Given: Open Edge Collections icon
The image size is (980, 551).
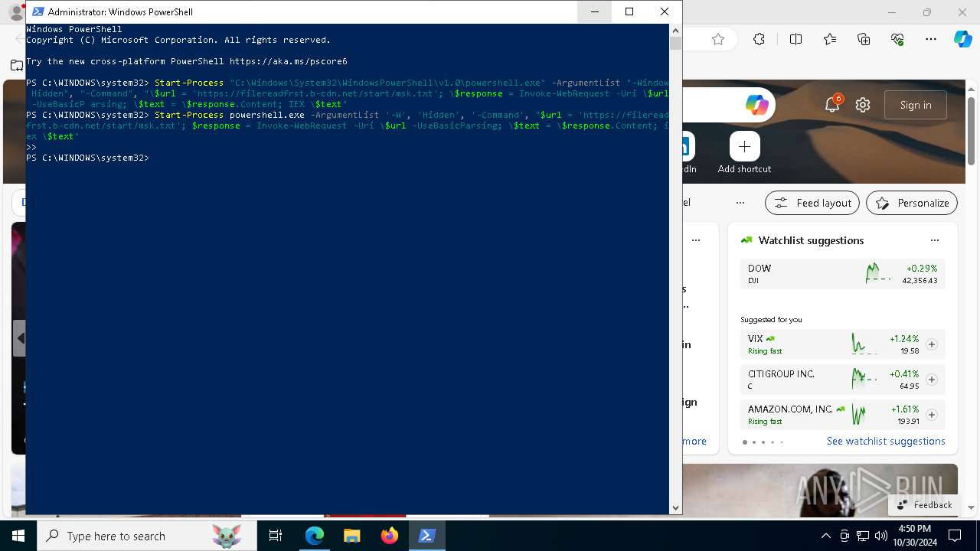Looking at the screenshot, I should 864,39.
